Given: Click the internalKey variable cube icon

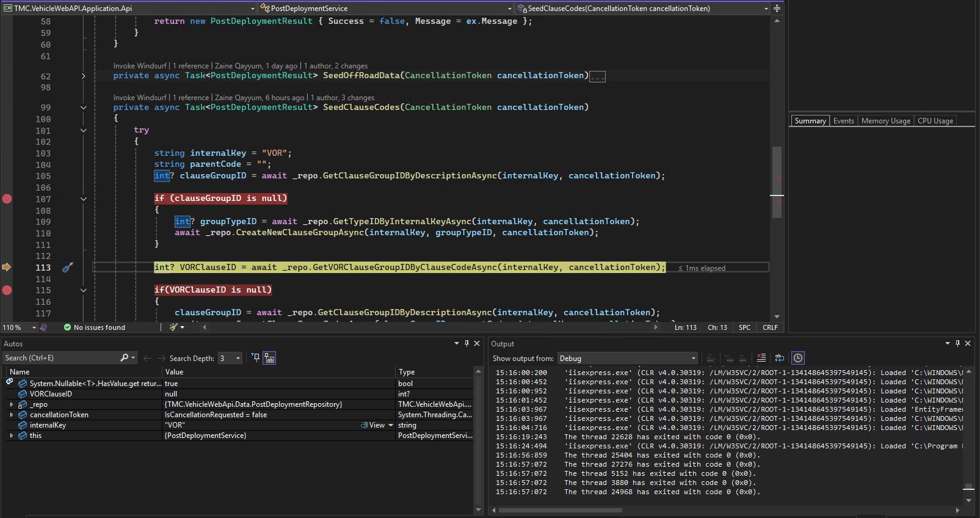Looking at the screenshot, I should click(23, 425).
